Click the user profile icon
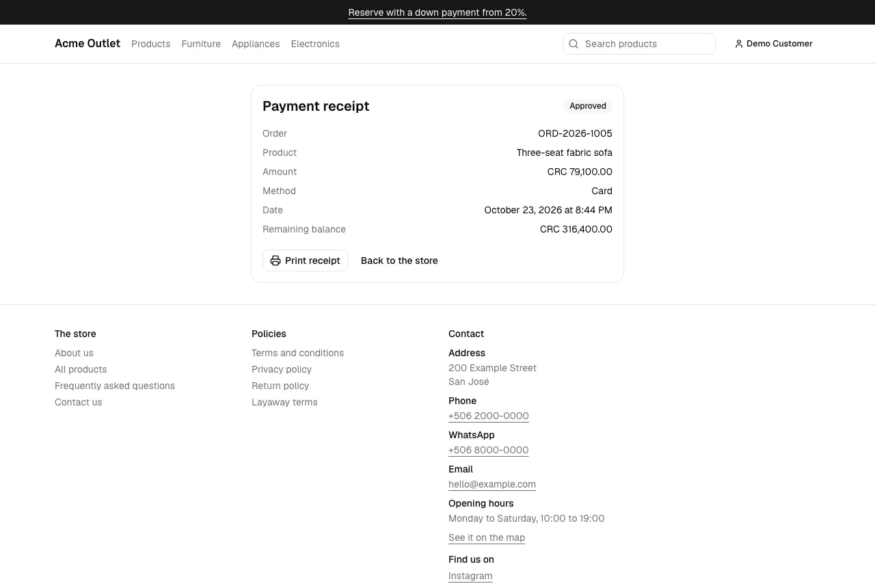This screenshot has height=588, width=875. point(739,44)
